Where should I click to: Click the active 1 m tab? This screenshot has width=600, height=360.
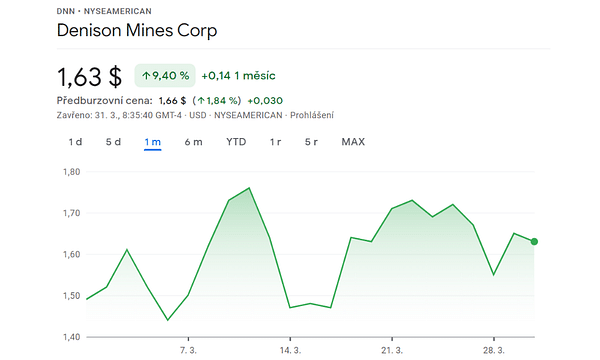(152, 142)
